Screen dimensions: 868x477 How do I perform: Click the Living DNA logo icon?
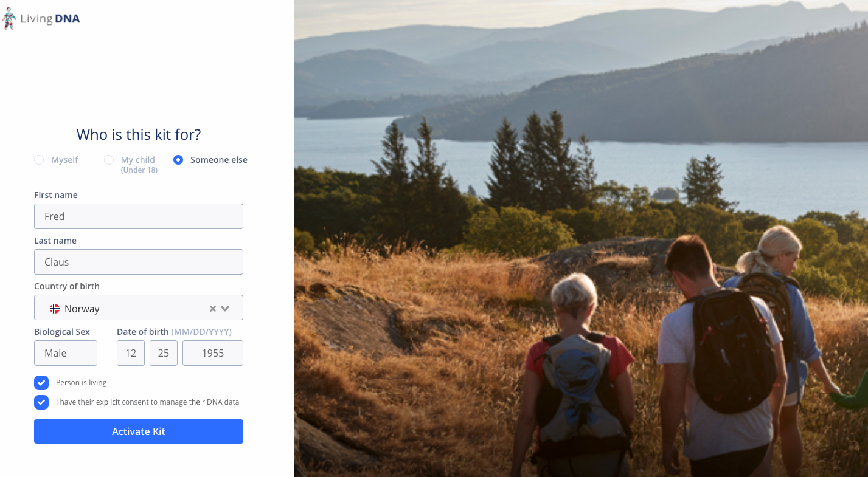tap(9, 18)
